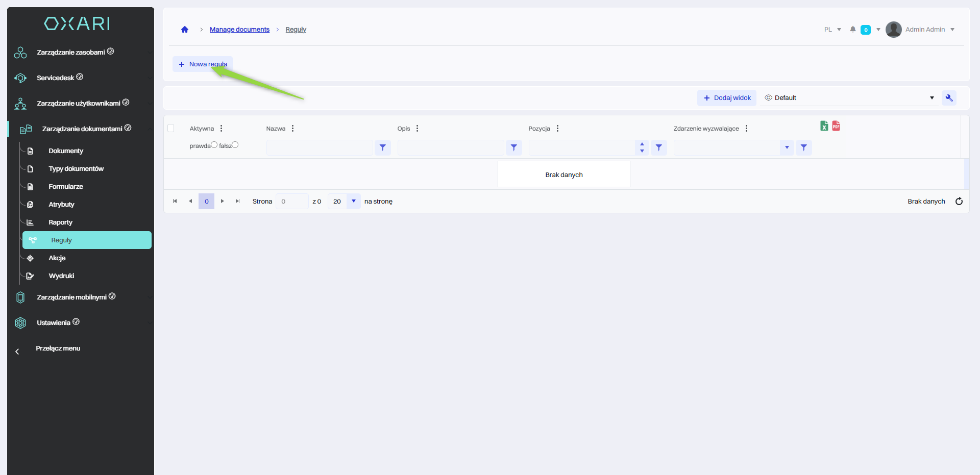This screenshot has height=475, width=980.
Task: Export table to PDF file
Action: (836, 126)
